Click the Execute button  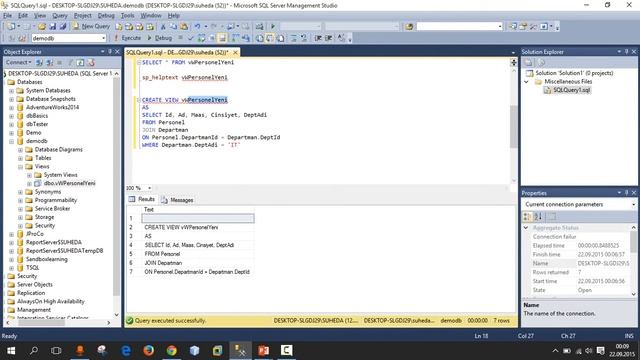[x=127, y=38]
